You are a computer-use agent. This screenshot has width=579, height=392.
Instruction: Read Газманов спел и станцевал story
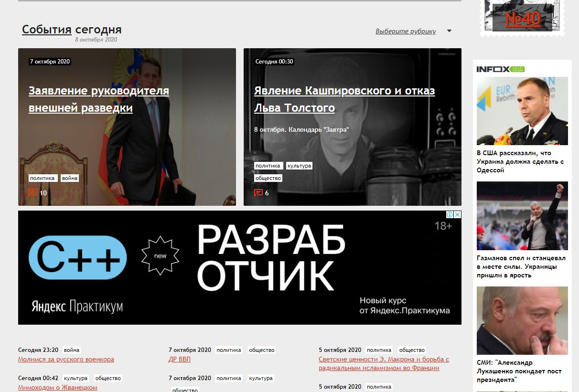tap(521, 266)
